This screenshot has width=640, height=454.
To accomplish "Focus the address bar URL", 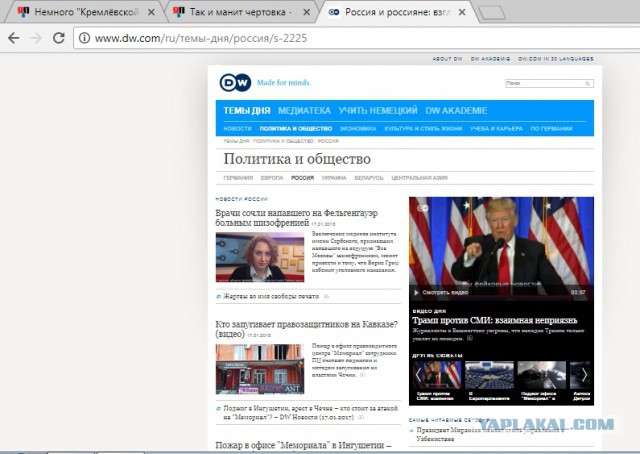I will (200, 38).
